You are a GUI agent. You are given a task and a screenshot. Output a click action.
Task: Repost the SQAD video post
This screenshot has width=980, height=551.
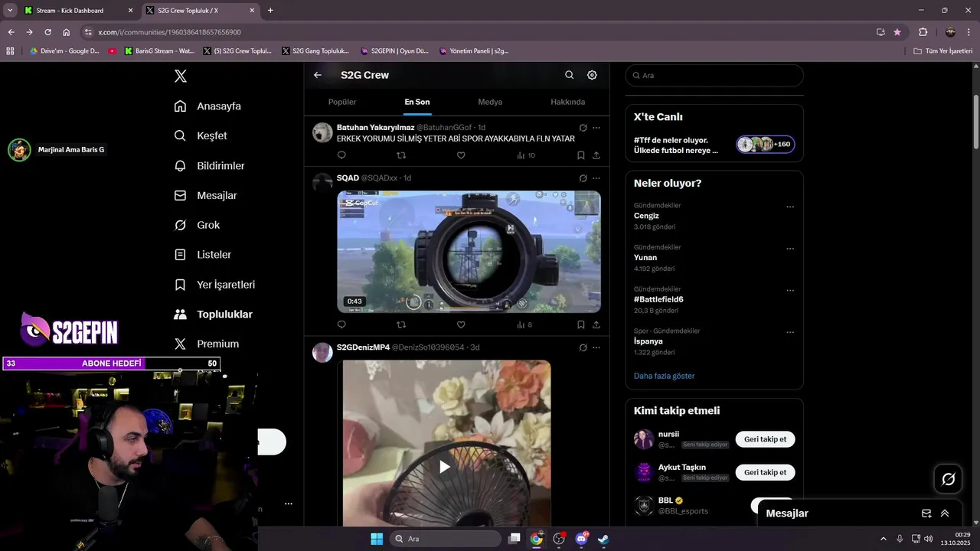tap(401, 324)
